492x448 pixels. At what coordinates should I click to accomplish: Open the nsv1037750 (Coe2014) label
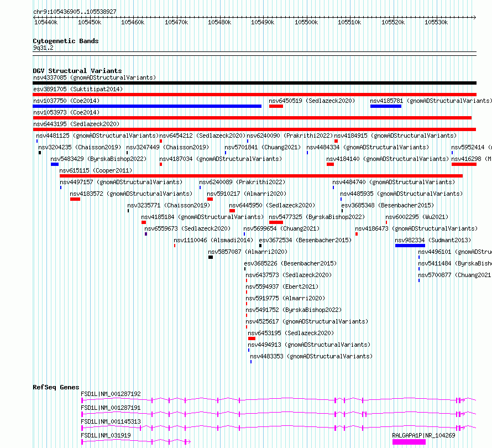[66, 101]
